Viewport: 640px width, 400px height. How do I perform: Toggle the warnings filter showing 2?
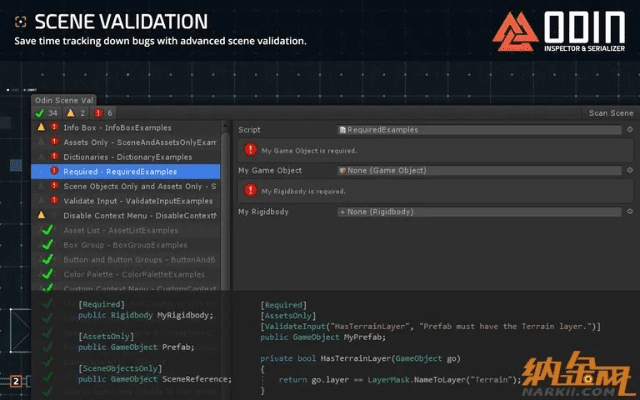[x=78, y=113]
